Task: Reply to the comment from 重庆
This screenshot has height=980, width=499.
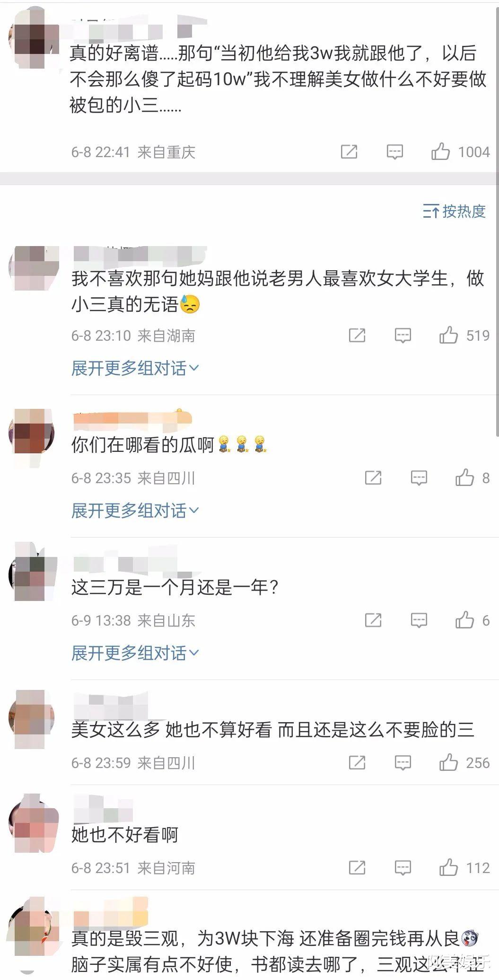Action: click(394, 152)
